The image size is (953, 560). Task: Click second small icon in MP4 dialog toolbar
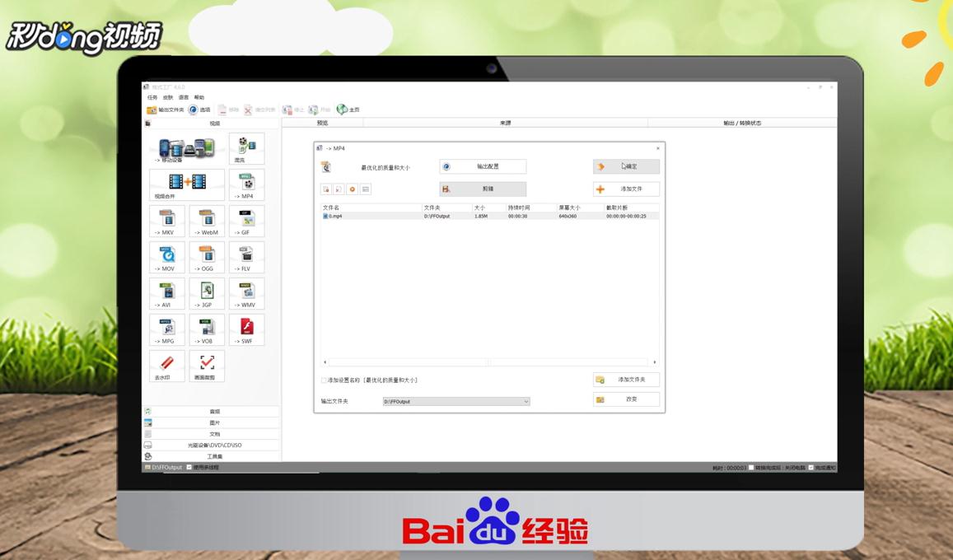point(339,189)
